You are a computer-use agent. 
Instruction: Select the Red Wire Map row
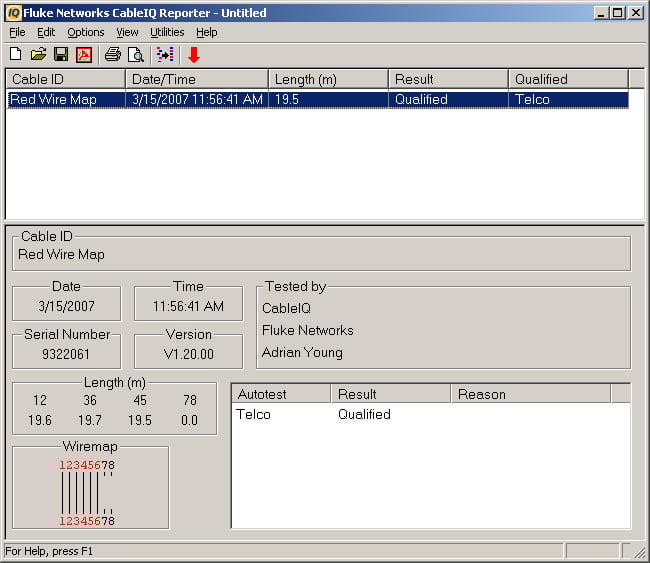[318, 99]
